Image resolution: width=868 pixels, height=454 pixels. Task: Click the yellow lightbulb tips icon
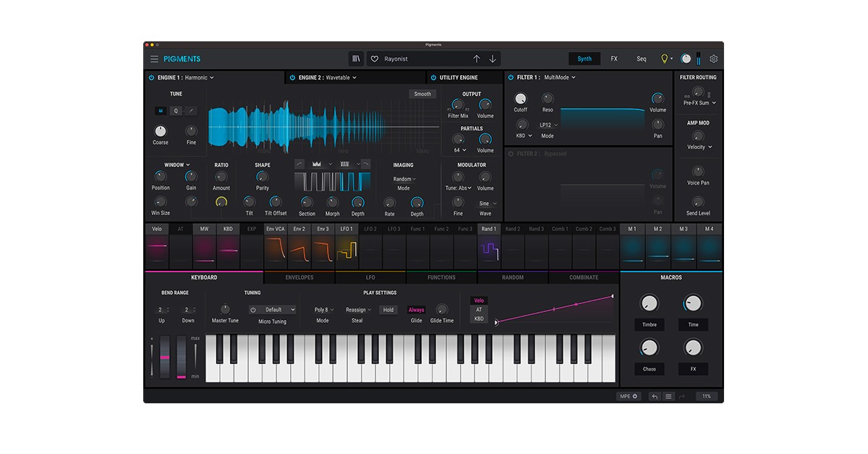(664, 59)
